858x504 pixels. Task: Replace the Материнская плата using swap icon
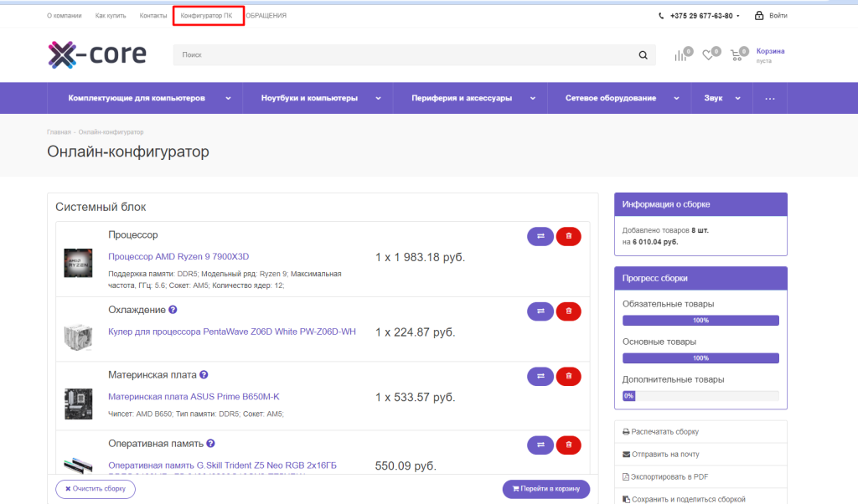coord(540,376)
